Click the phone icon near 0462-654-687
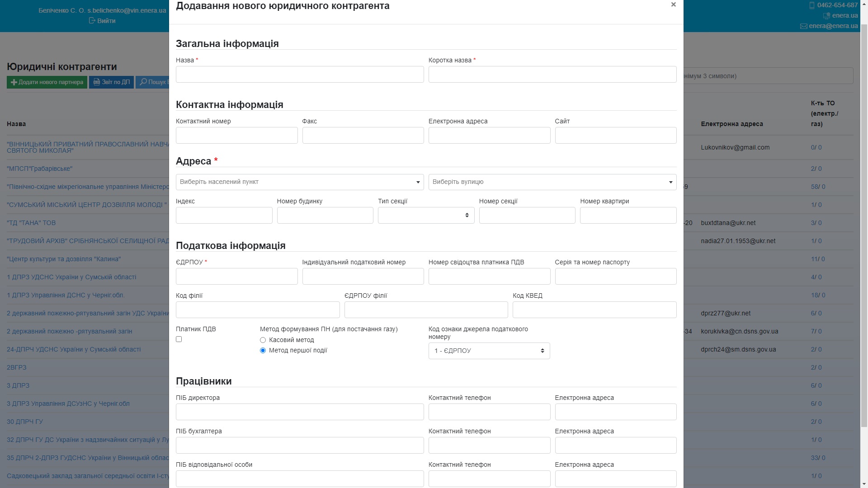This screenshot has width=868, height=488. tap(811, 5)
